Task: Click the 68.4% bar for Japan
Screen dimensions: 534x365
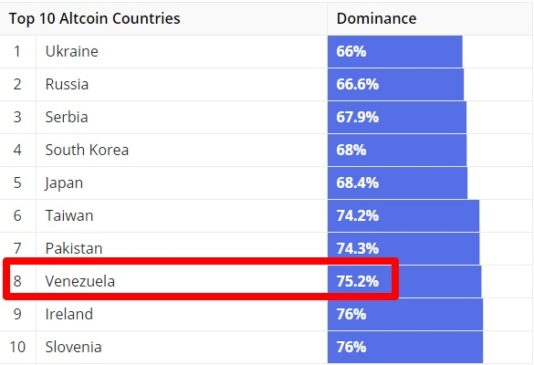Action: (x=397, y=183)
